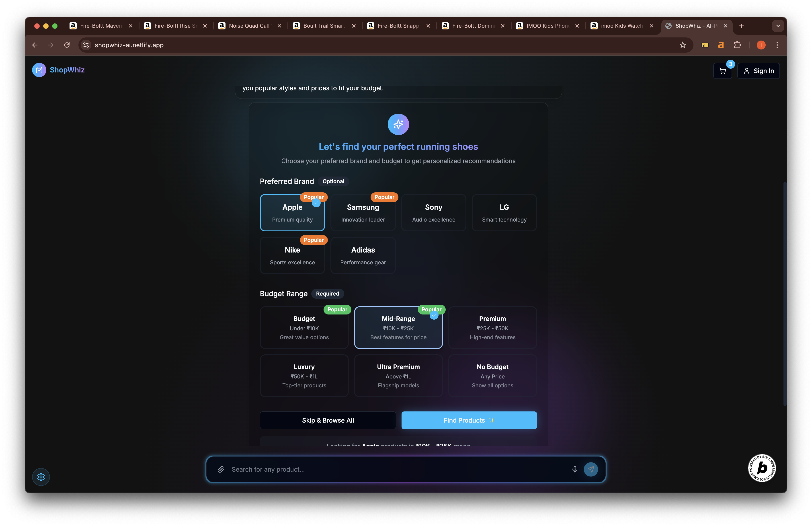Click the settings gear icon
The width and height of the screenshot is (812, 526).
[x=41, y=477]
